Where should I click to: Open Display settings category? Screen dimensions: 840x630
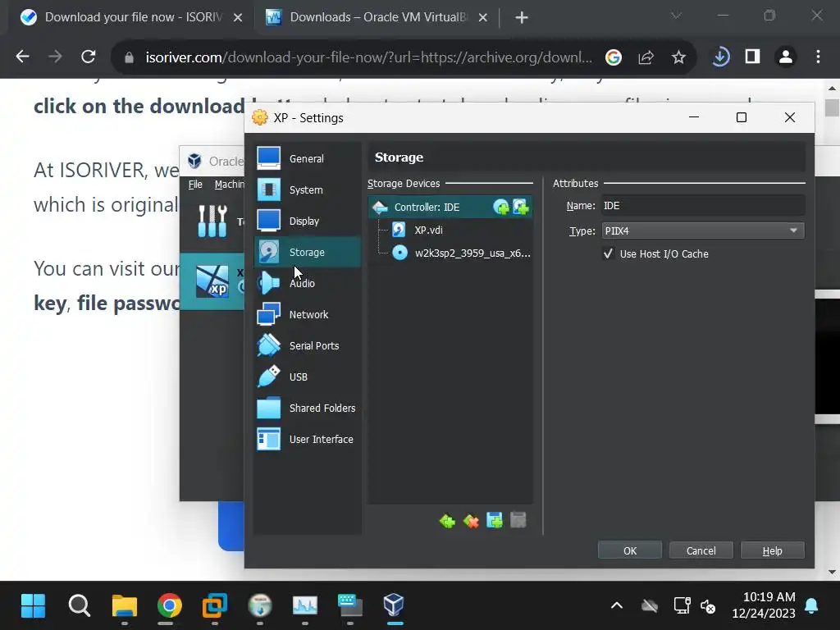tap(307, 221)
